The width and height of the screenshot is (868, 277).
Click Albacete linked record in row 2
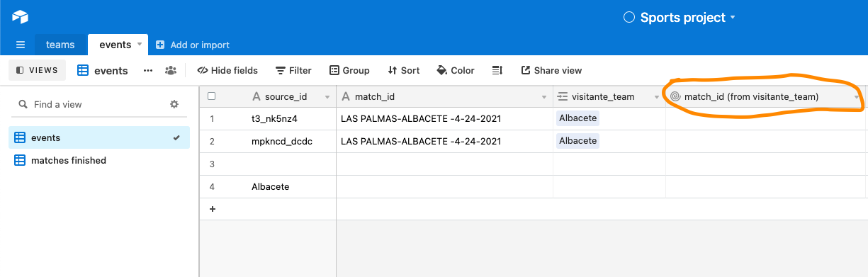click(577, 141)
